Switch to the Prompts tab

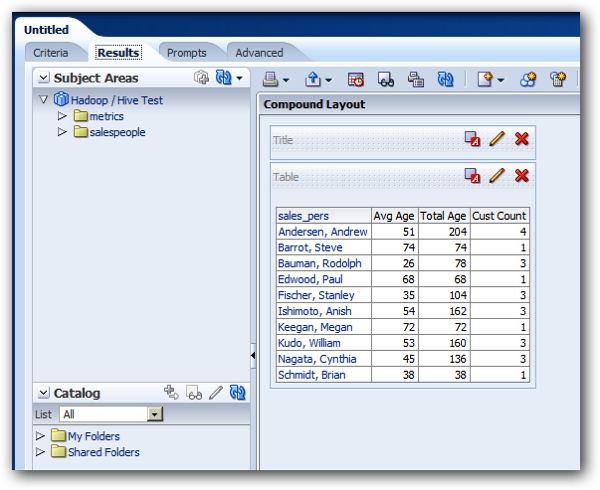[x=186, y=52]
